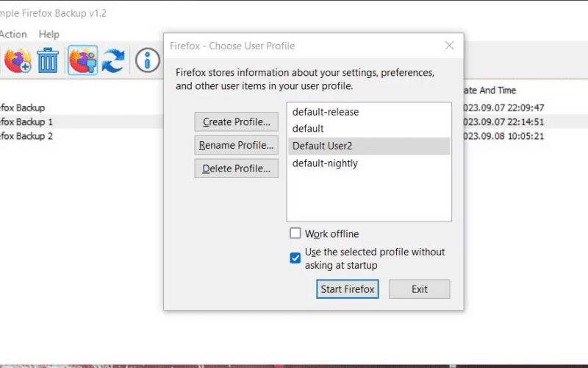Image resolution: width=588 pixels, height=368 pixels.
Task: Close the Choose User Profile dialog
Action: (x=449, y=46)
